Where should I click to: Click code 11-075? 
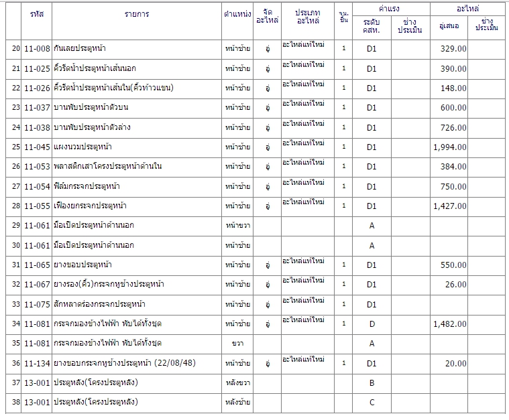37,305
